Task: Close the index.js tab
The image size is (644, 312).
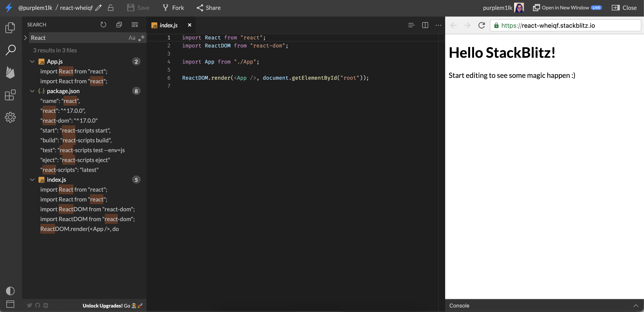Action: pos(189,25)
